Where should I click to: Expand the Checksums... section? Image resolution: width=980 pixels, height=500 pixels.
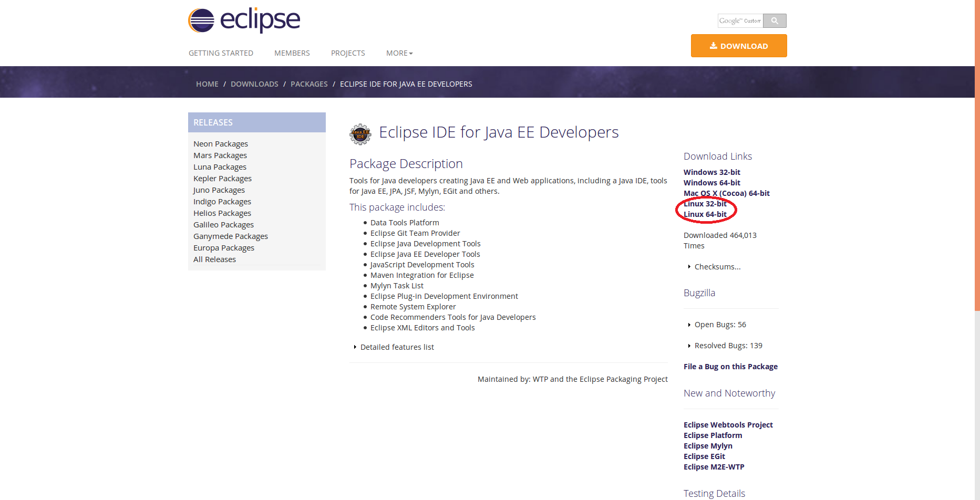pyautogui.click(x=715, y=267)
